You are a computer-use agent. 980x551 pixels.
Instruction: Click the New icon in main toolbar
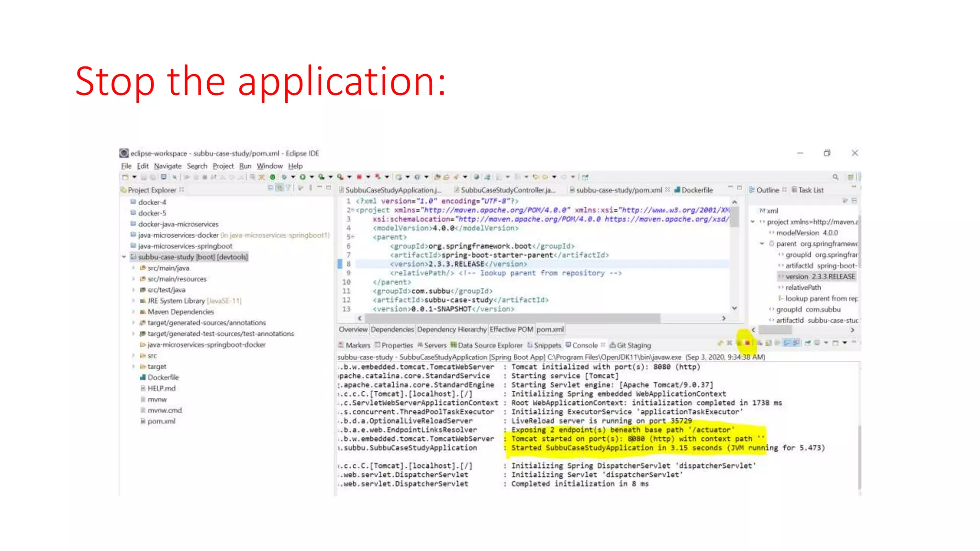point(125,177)
